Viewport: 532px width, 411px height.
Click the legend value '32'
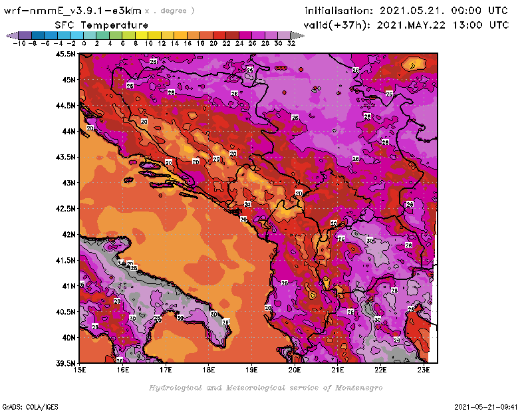291,43
